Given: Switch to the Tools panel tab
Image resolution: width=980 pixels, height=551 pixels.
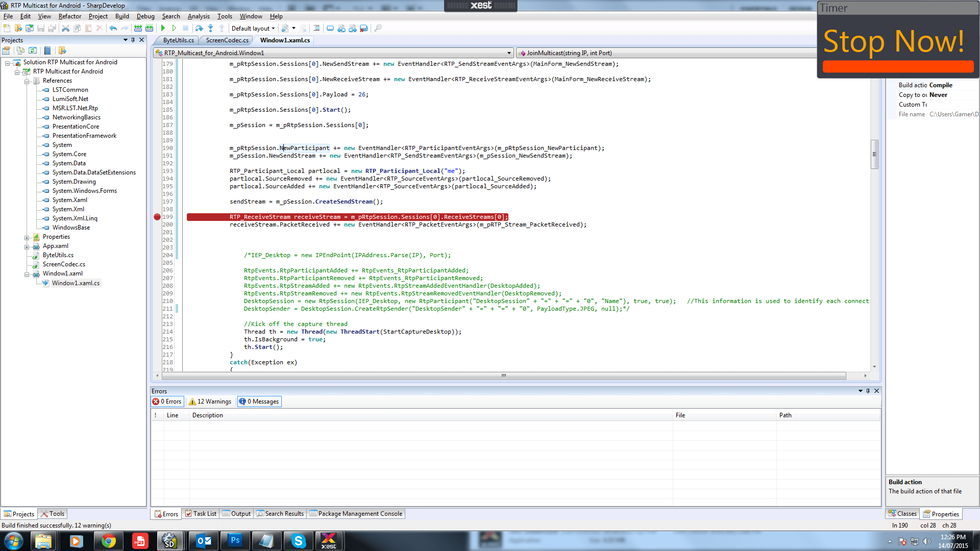Looking at the screenshot, I should coord(53,514).
